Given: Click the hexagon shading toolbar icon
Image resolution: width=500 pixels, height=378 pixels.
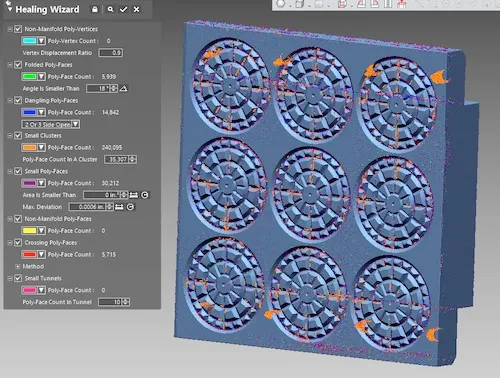Looking at the screenshot, I should point(281,3).
